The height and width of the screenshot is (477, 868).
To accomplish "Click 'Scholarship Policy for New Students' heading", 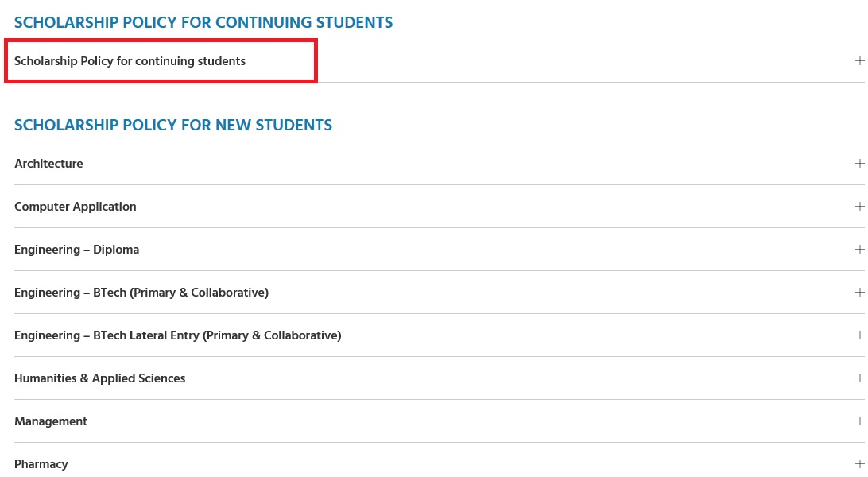I will (173, 126).
